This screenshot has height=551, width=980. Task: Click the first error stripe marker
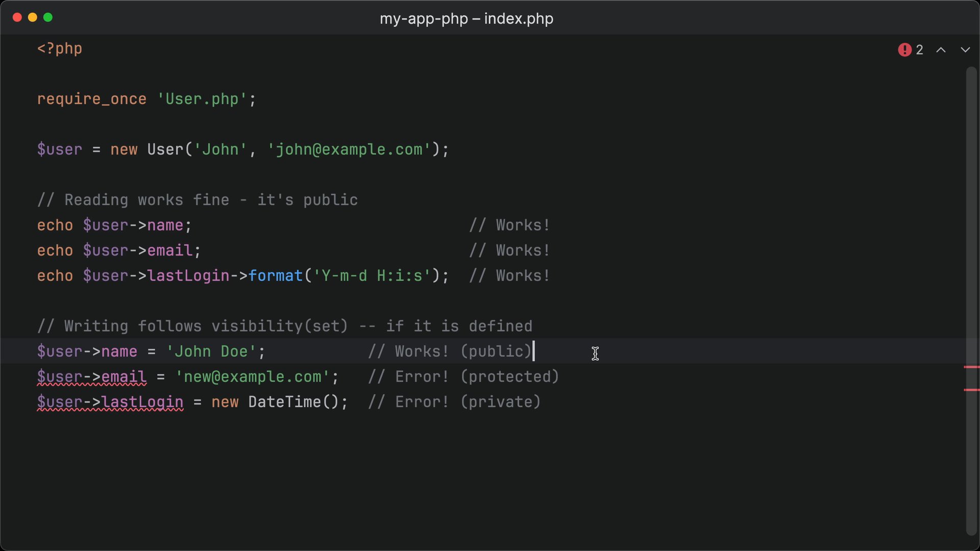pos(971,367)
